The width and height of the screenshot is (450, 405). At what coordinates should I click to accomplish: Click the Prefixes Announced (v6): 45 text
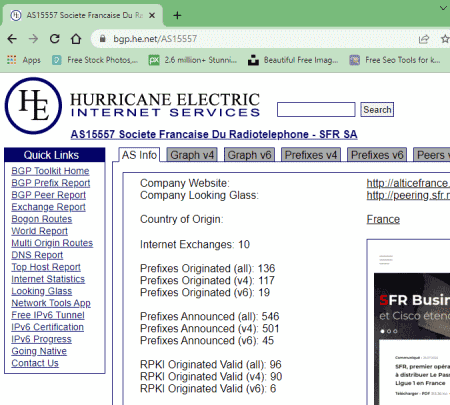click(207, 340)
